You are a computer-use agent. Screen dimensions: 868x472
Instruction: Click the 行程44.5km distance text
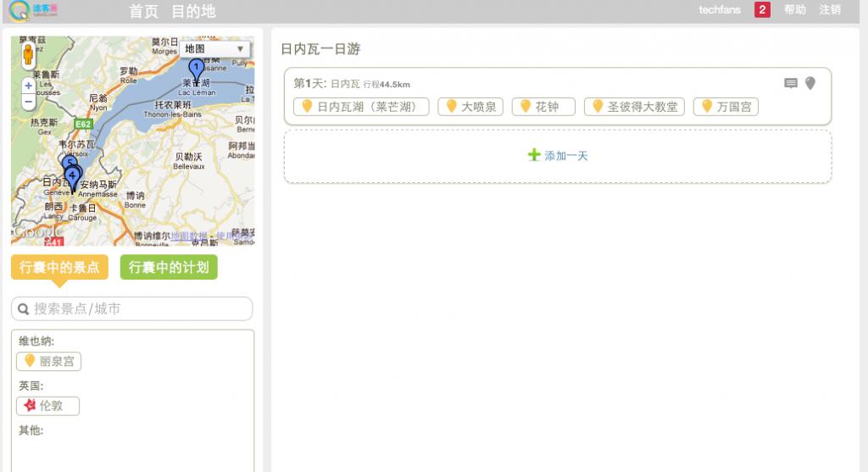pos(387,85)
